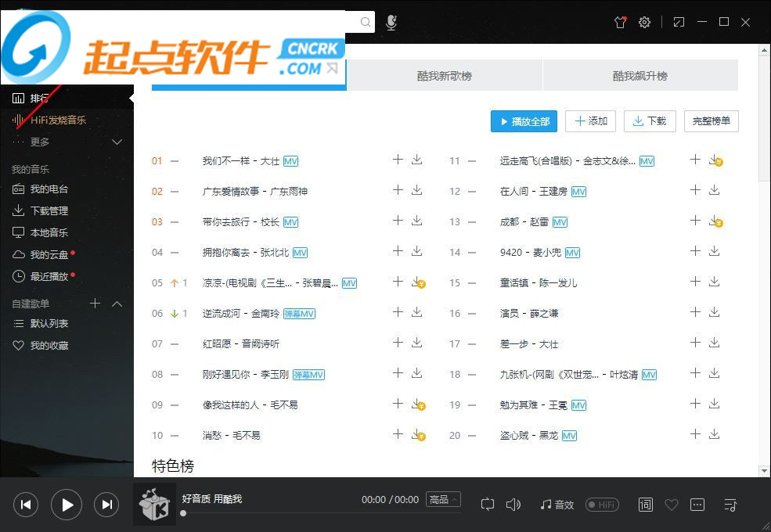771x532 pixels.
Task: Open the skin changer shirt icon
Action: [x=621, y=22]
